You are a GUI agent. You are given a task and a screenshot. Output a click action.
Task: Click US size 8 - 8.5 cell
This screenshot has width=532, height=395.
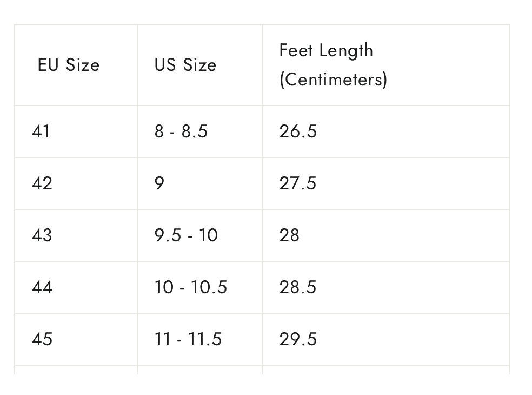pos(181,131)
